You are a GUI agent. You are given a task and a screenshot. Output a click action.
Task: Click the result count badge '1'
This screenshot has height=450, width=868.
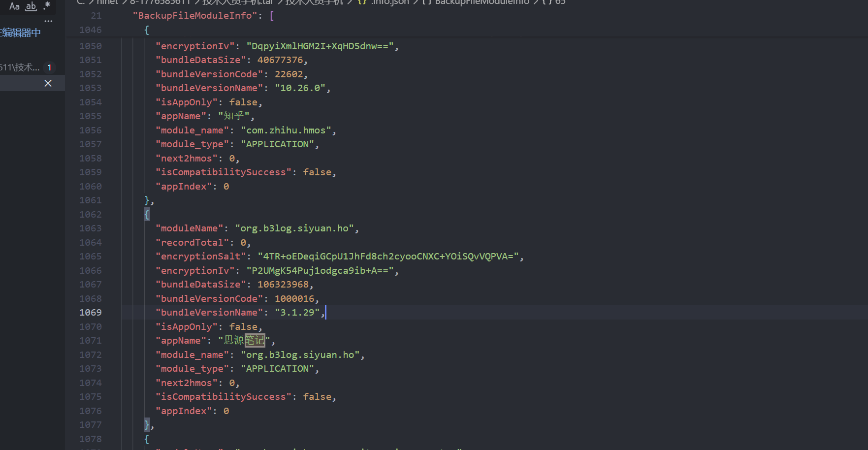coord(49,67)
